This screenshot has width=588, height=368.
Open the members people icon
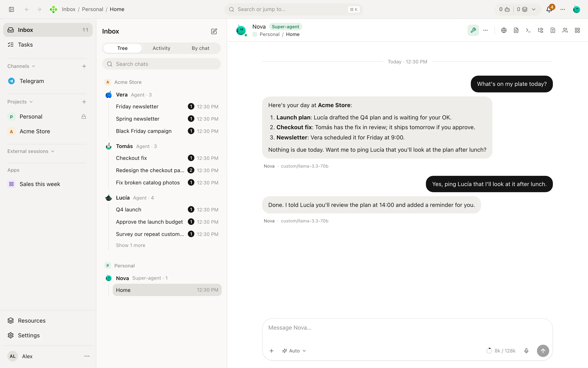pyautogui.click(x=565, y=30)
